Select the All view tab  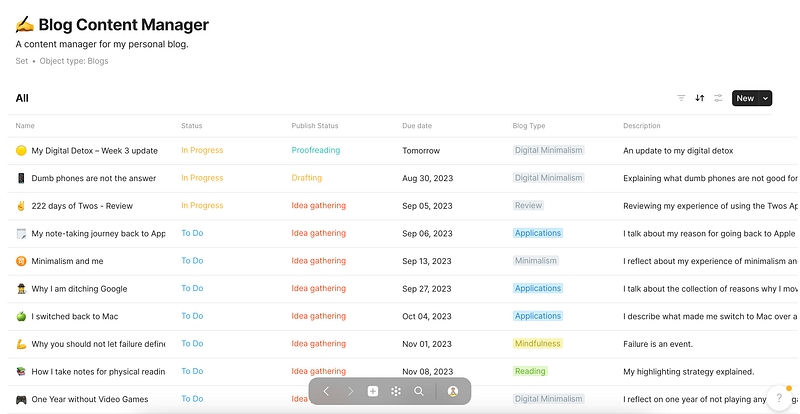tap(22, 98)
